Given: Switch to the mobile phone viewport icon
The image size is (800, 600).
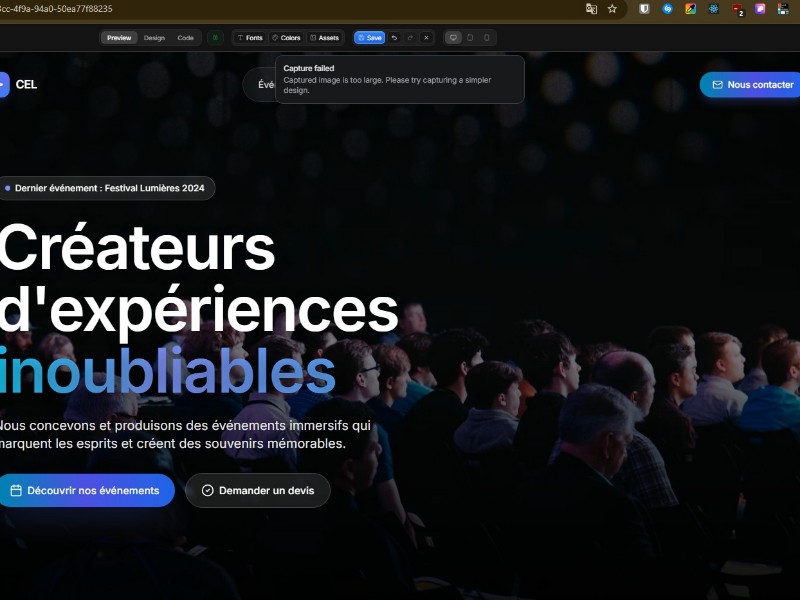Looking at the screenshot, I should coord(487,38).
